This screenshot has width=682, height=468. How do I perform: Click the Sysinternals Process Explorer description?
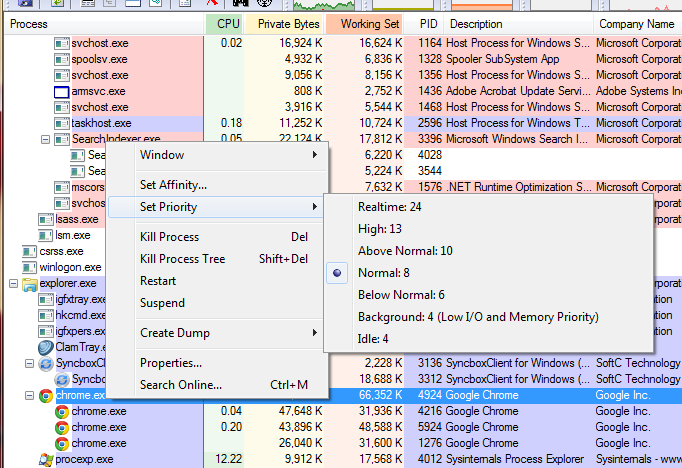[515, 459]
